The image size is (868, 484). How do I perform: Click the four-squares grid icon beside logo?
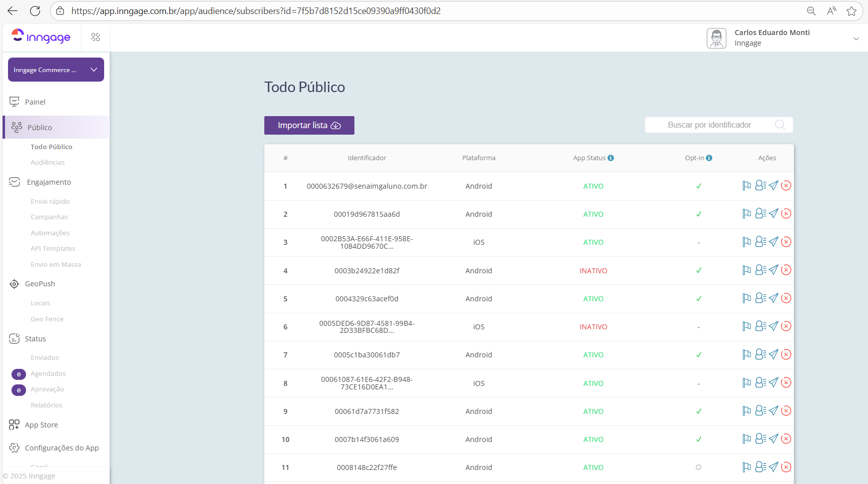point(96,38)
